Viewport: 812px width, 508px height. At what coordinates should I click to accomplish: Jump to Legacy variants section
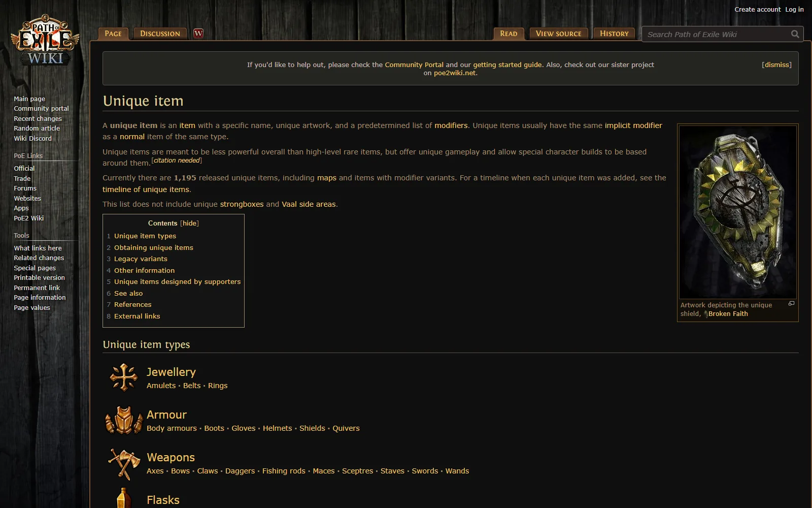[141, 259]
